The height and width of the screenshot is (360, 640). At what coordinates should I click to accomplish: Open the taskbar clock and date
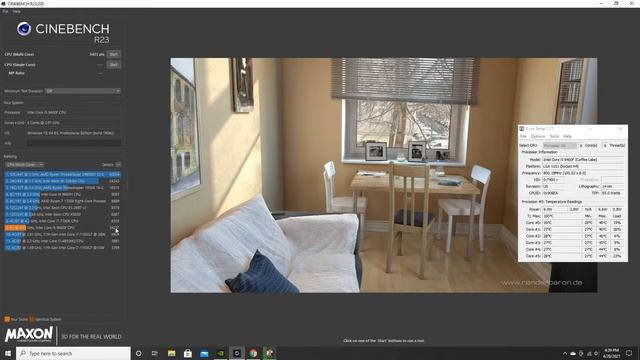coord(611,353)
